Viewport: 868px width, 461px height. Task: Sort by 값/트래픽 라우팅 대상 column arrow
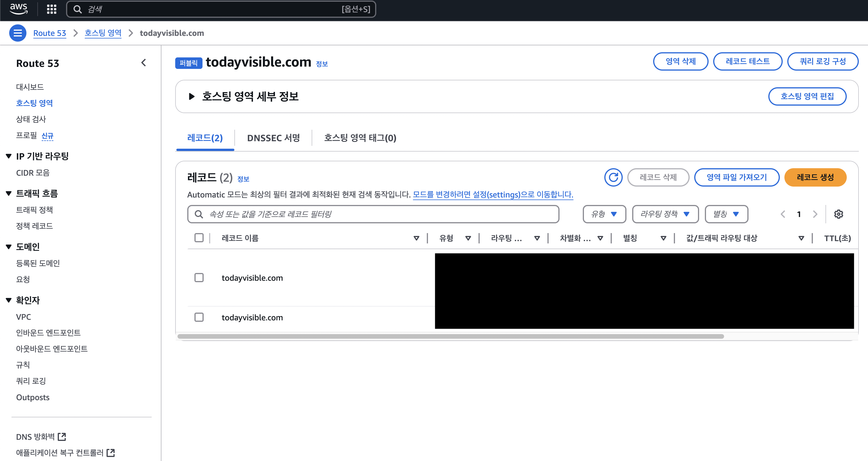[x=801, y=238]
